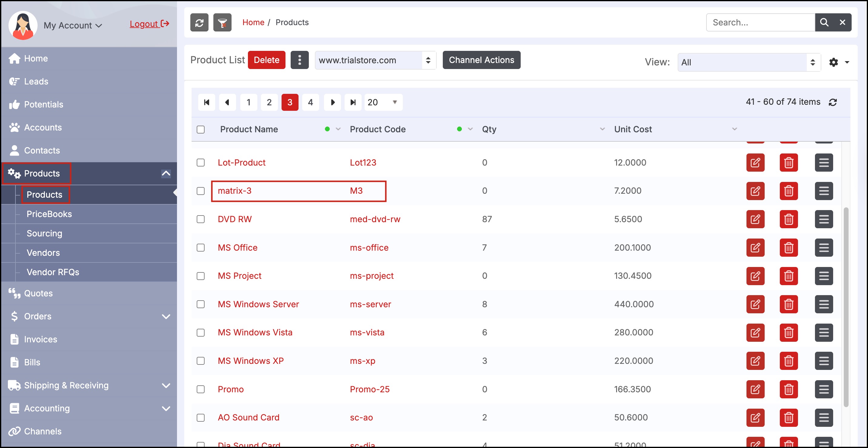Click into the Search input field
The image size is (868, 448).
pos(760,23)
